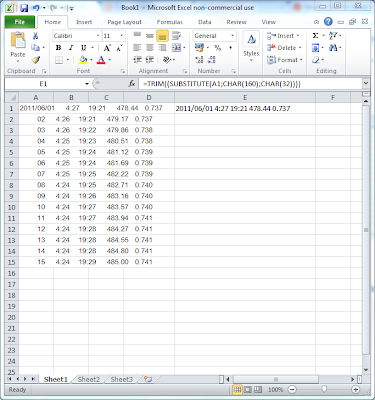Decrease font size with Shrink Font

tap(119, 48)
